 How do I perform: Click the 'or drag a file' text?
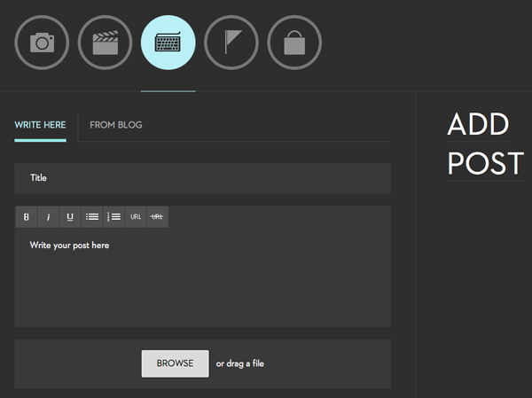pos(240,363)
